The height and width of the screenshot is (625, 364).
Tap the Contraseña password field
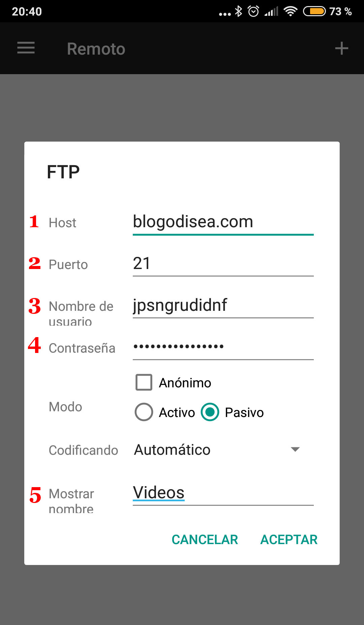pyautogui.click(x=222, y=347)
